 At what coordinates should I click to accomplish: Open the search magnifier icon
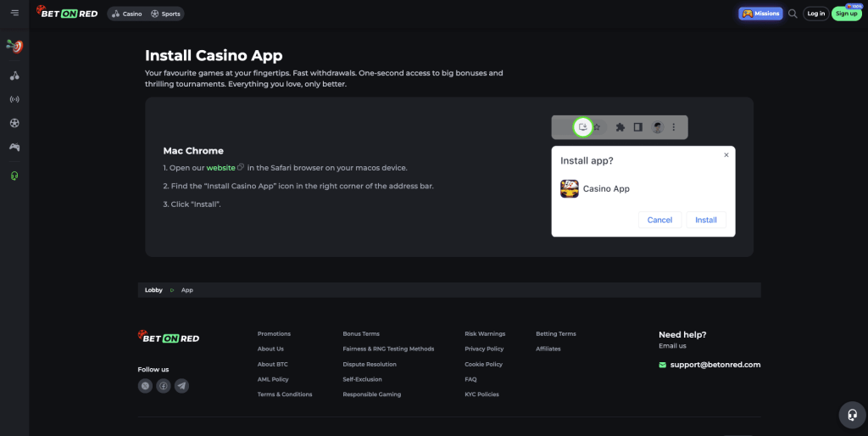793,14
